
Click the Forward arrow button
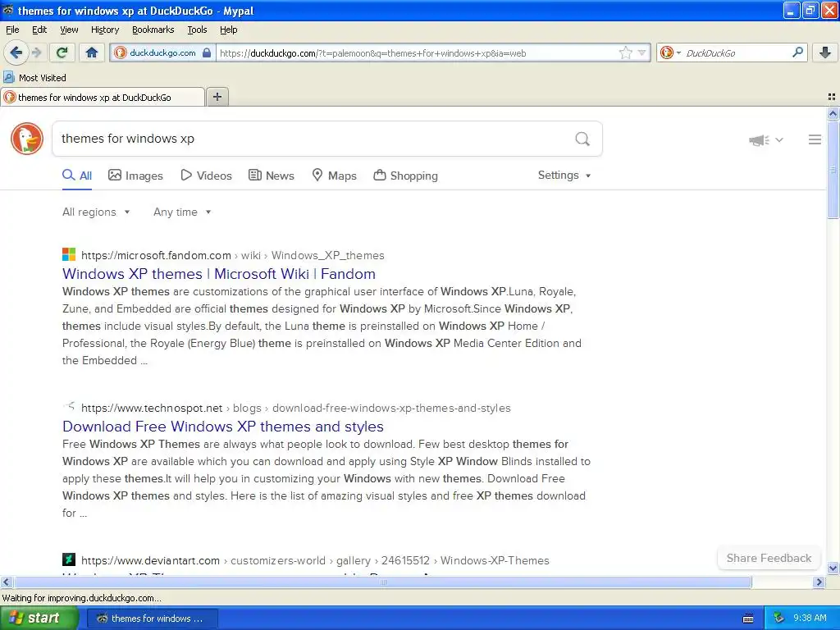coord(36,52)
